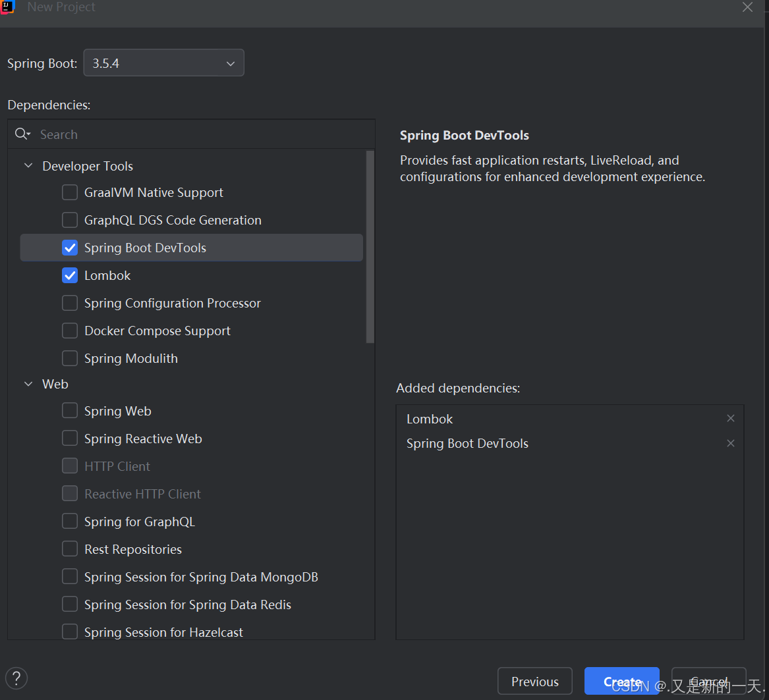Check Spring Session for Spring Data Redis

70,604
